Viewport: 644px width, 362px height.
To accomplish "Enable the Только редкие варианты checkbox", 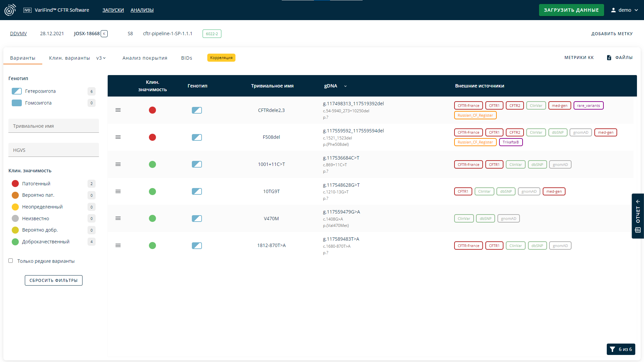I will coord(11,261).
